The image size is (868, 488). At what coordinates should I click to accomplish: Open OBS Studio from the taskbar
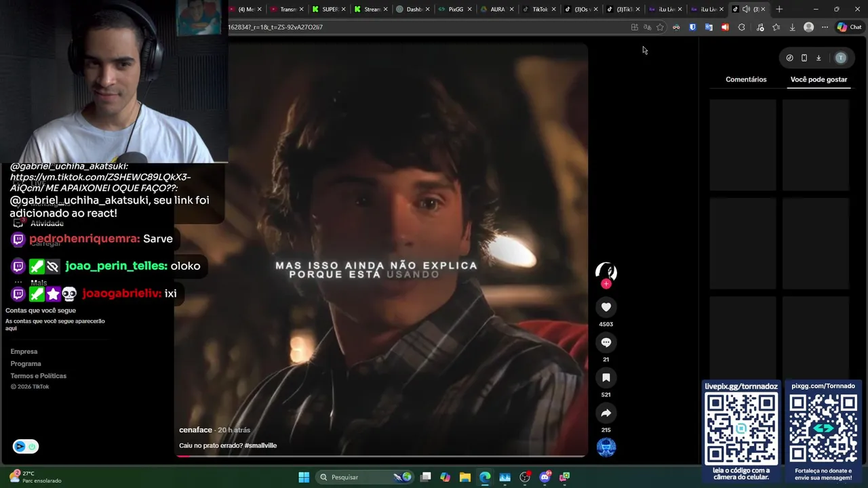point(525,477)
